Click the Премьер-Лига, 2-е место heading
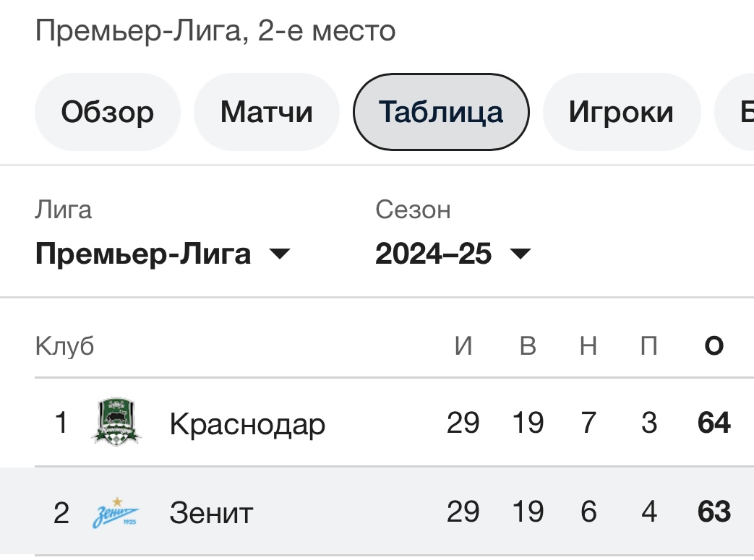Image resolution: width=754 pixels, height=560 pixels. 215,30
